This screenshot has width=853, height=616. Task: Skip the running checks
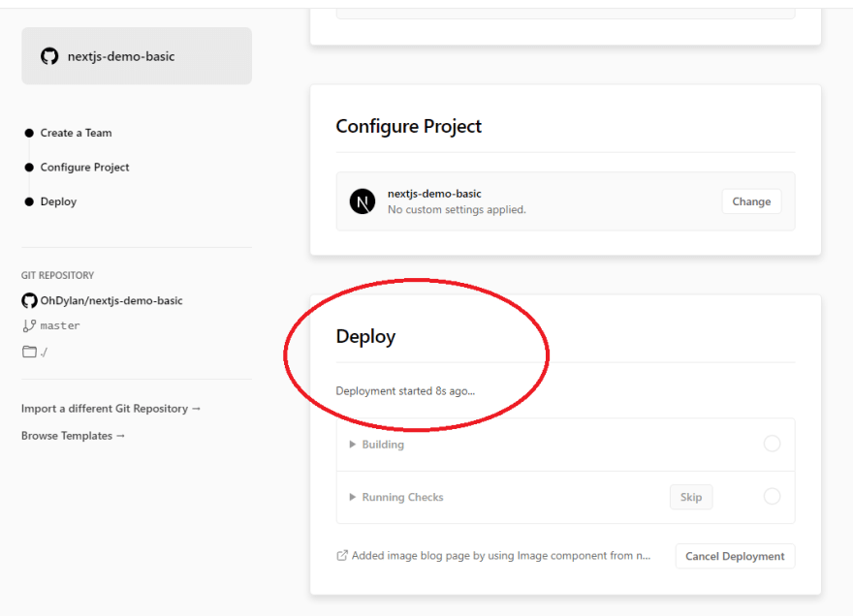coord(691,497)
